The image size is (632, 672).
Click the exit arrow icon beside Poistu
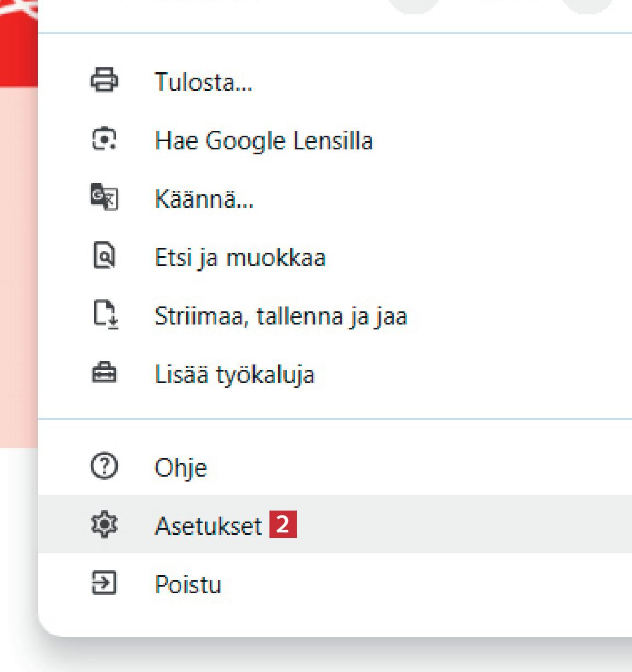coord(104,583)
